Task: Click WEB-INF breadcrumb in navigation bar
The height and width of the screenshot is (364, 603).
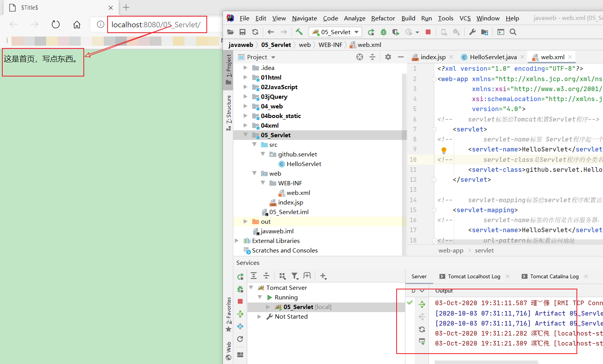Action: click(x=330, y=45)
